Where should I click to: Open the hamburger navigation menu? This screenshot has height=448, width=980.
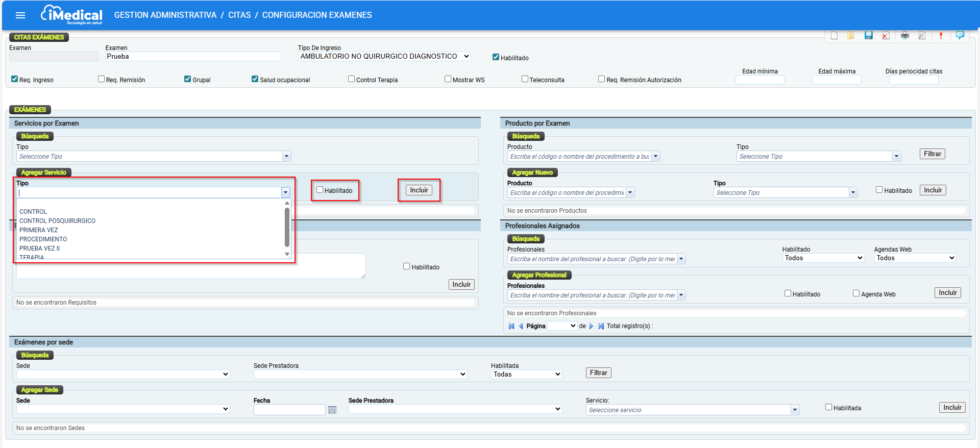click(20, 15)
